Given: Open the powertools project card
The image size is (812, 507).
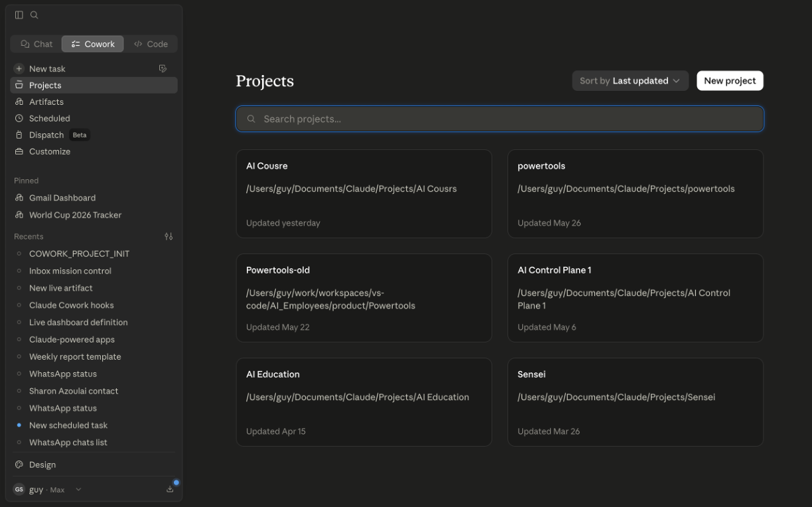Looking at the screenshot, I should coord(635,194).
